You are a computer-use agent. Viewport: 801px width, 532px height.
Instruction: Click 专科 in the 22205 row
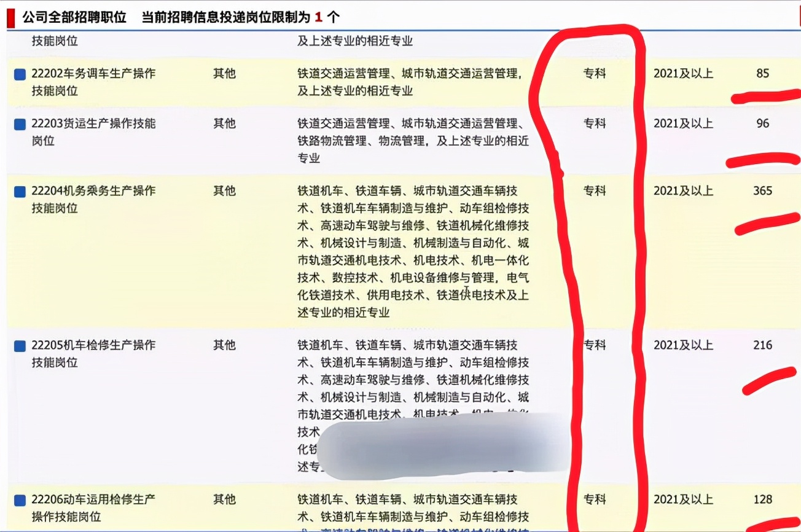(x=595, y=345)
